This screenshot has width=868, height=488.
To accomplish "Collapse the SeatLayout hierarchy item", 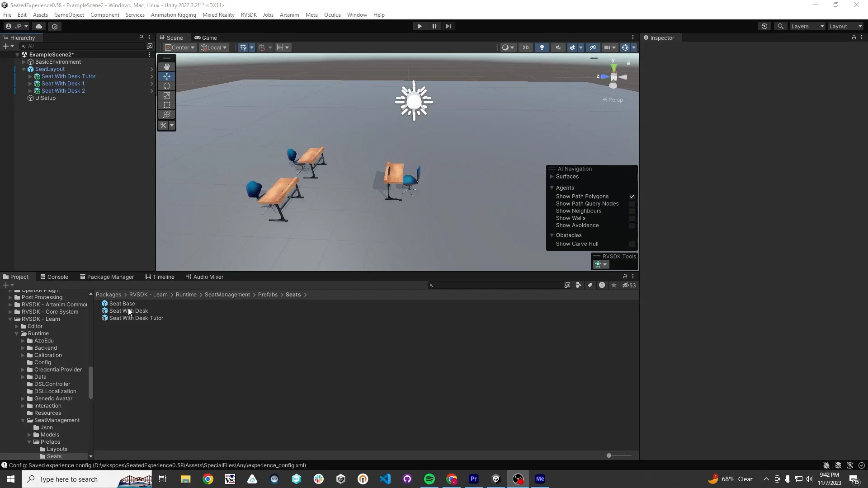I will (x=24, y=69).
